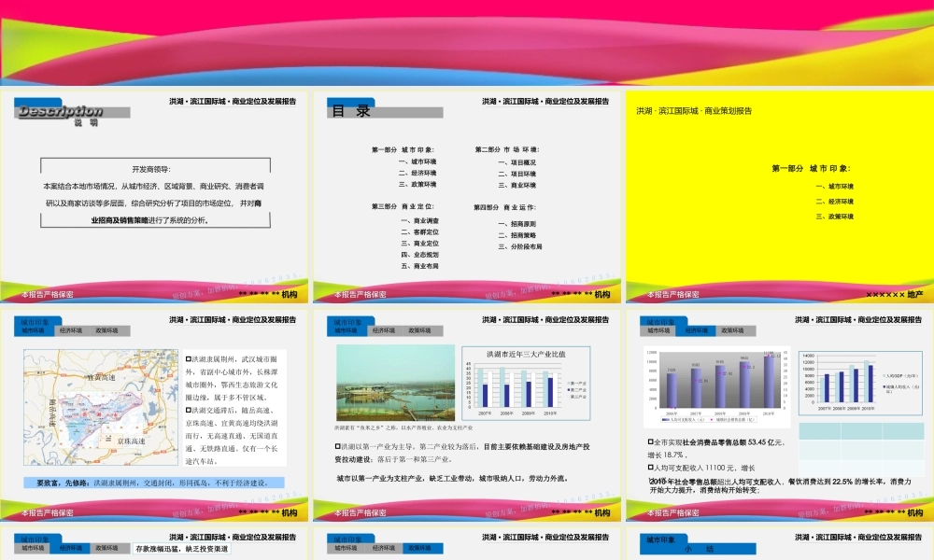The height and width of the screenshot is (560, 934).
Task: Click 二、招商策略 in the 目录 slide
Action: [x=517, y=235]
